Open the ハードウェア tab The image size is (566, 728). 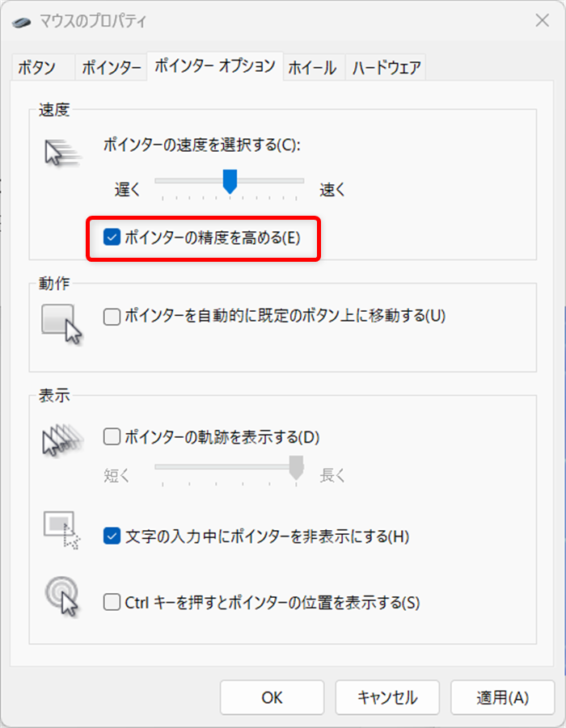(385, 68)
